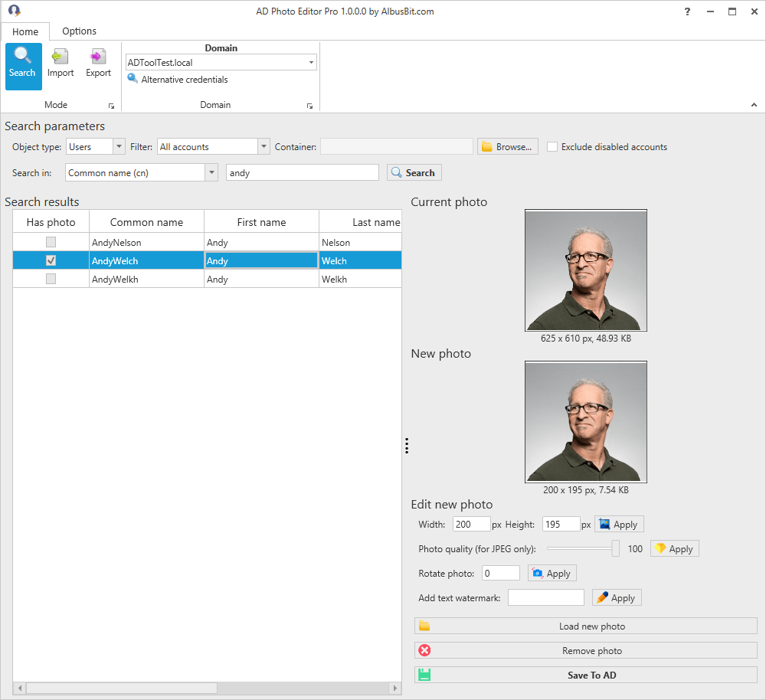This screenshot has height=700, width=766.
Task: Uncheck Has photo for AndyWelch
Action: [x=51, y=260]
